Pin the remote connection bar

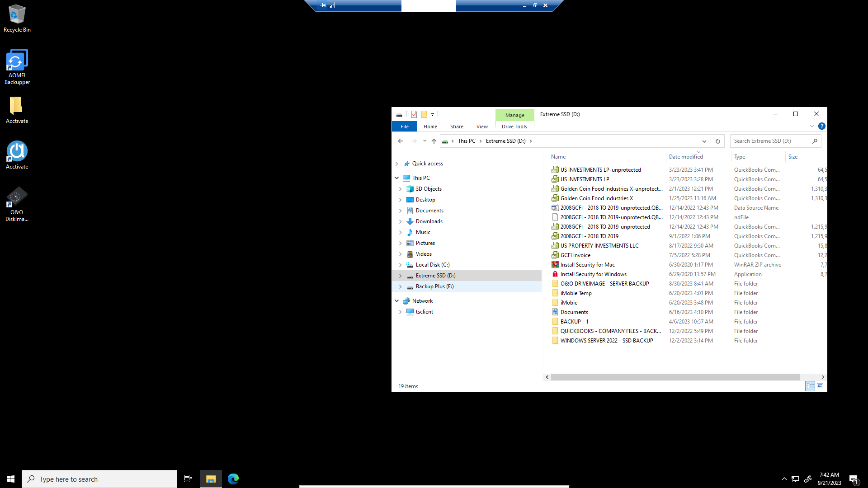coord(323,5)
